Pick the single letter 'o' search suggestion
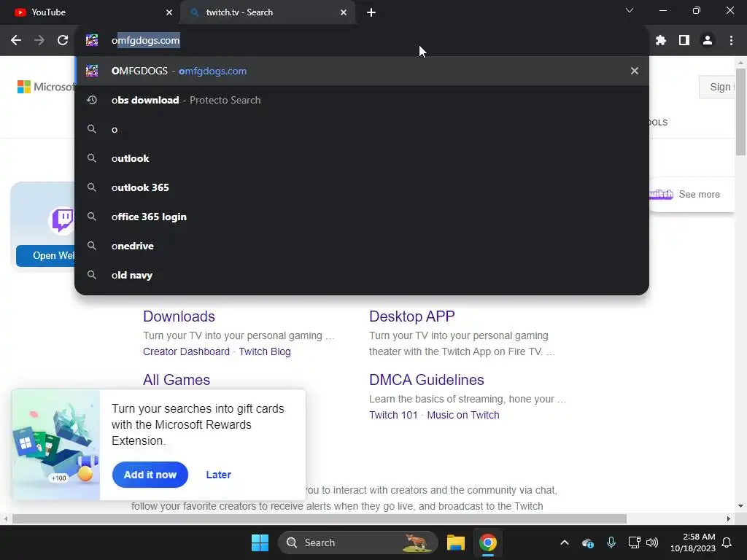Viewport: 747px width, 560px height. pos(362,129)
